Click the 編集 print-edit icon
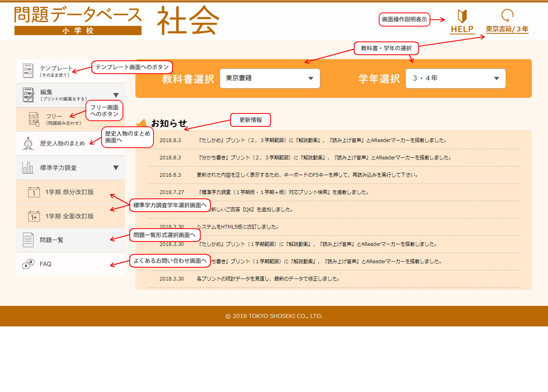 pyautogui.click(x=28, y=95)
